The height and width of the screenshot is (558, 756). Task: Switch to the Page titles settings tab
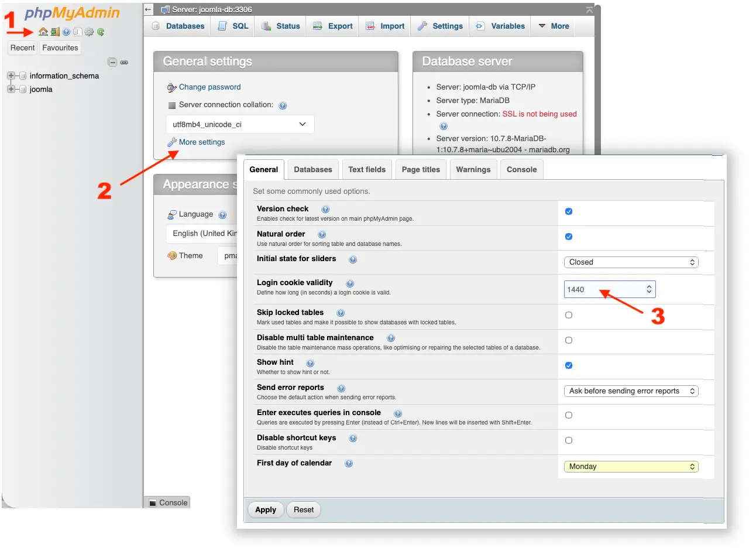point(421,170)
